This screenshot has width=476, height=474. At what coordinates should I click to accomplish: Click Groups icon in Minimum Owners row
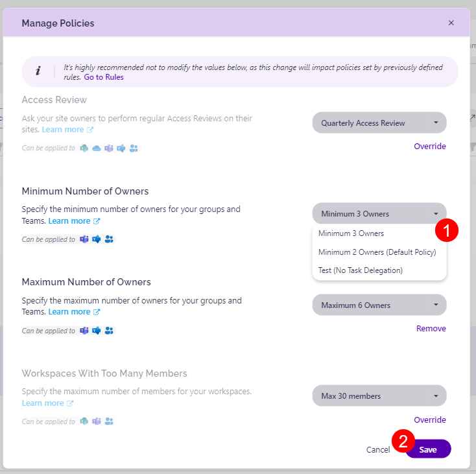109,239
